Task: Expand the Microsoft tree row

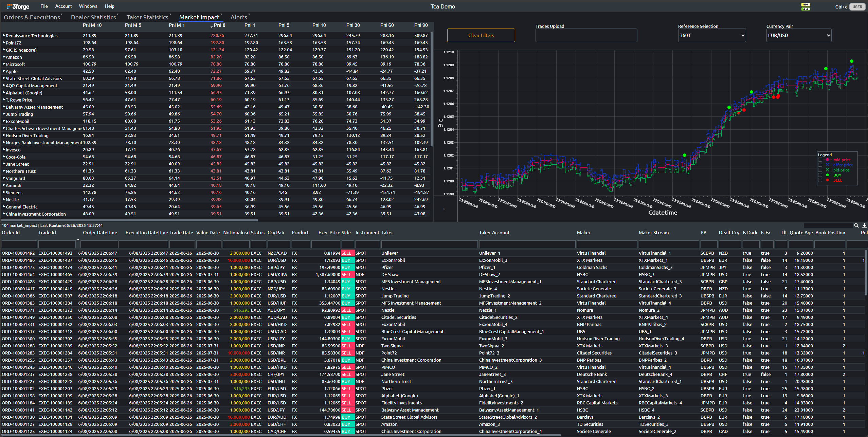Action: (x=4, y=64)
